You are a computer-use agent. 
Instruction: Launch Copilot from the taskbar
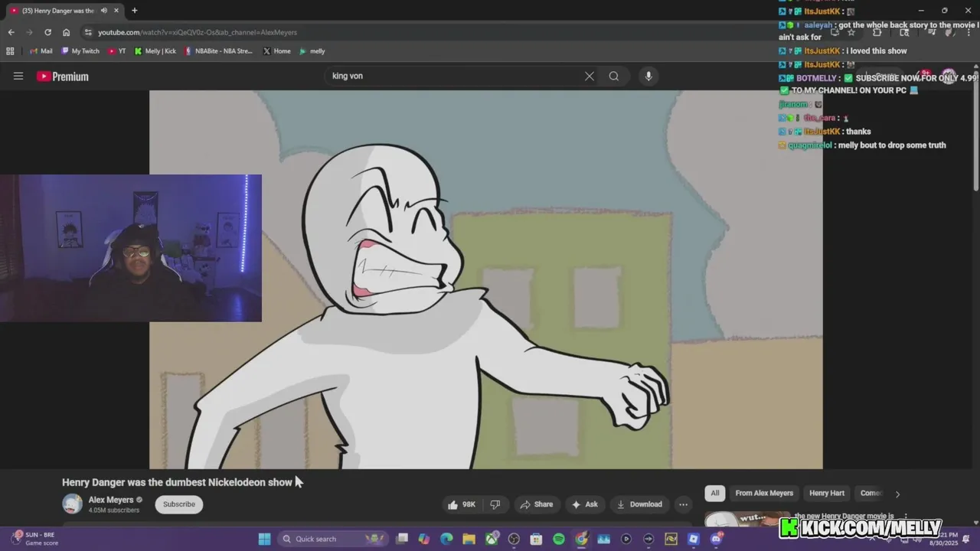[x=424, y=539]
